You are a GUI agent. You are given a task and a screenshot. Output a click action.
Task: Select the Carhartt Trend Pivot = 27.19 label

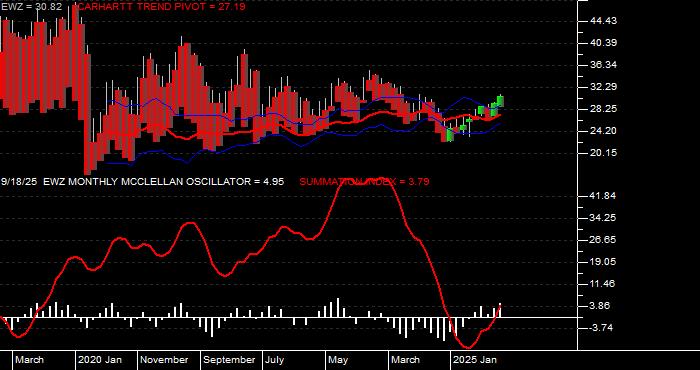162,7
